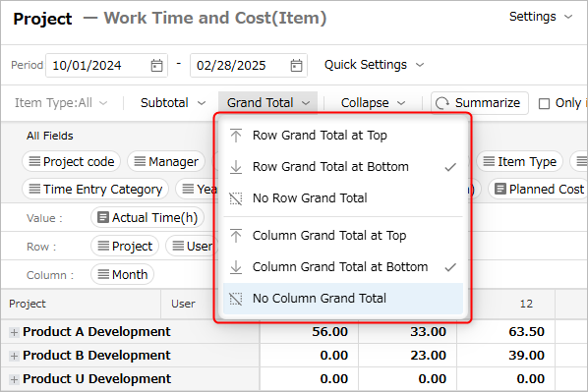Click the crossed-box icon for No Column Grand Total
Image resolution: width=588 pixels, height=392 pixels.
[x=236, y=299]
